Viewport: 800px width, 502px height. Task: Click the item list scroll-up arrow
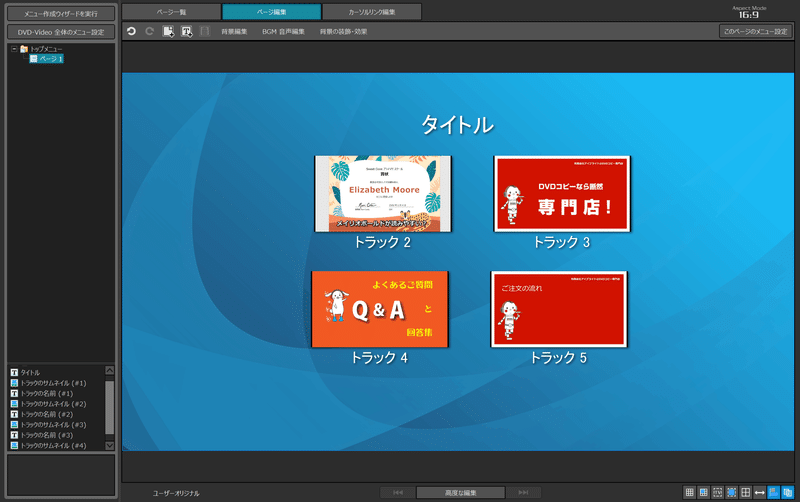coord(110,370)
